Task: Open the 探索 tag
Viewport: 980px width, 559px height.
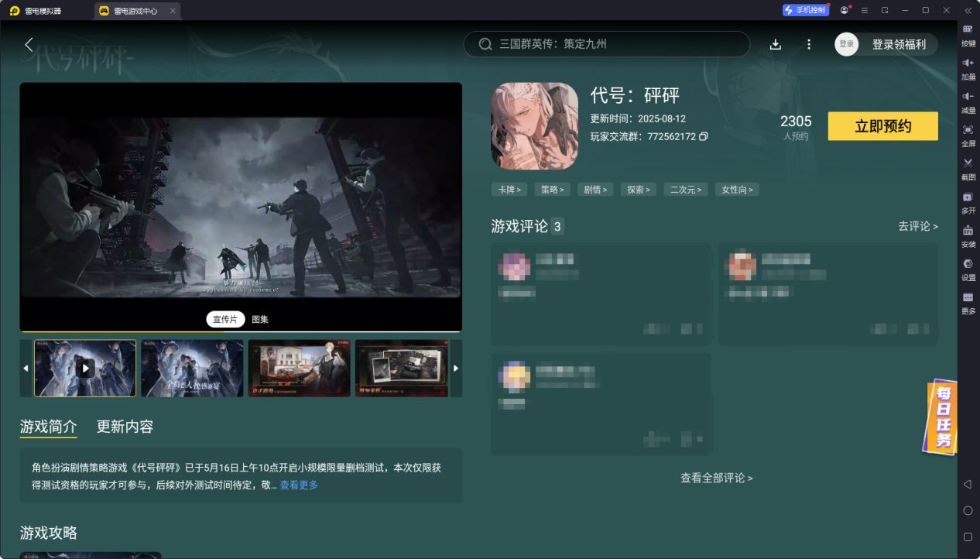Action: coord(638,189)
